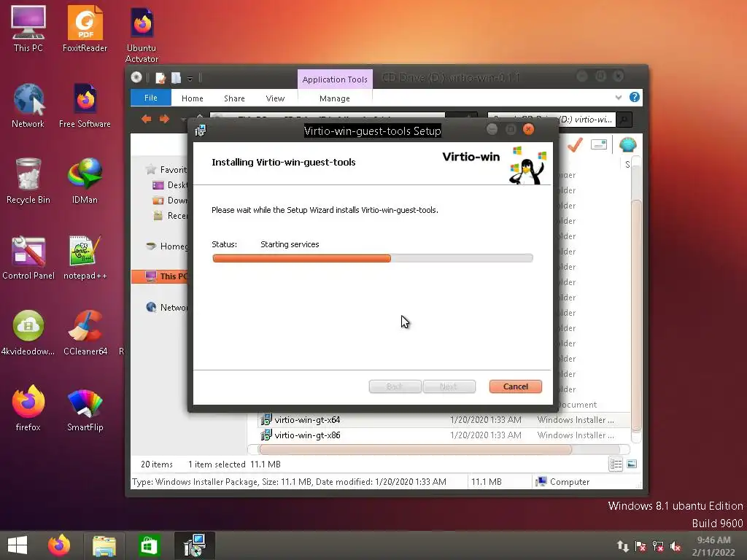Click the orange checkmark toolbar icon

pyautogui.click(x=575, y=144)
